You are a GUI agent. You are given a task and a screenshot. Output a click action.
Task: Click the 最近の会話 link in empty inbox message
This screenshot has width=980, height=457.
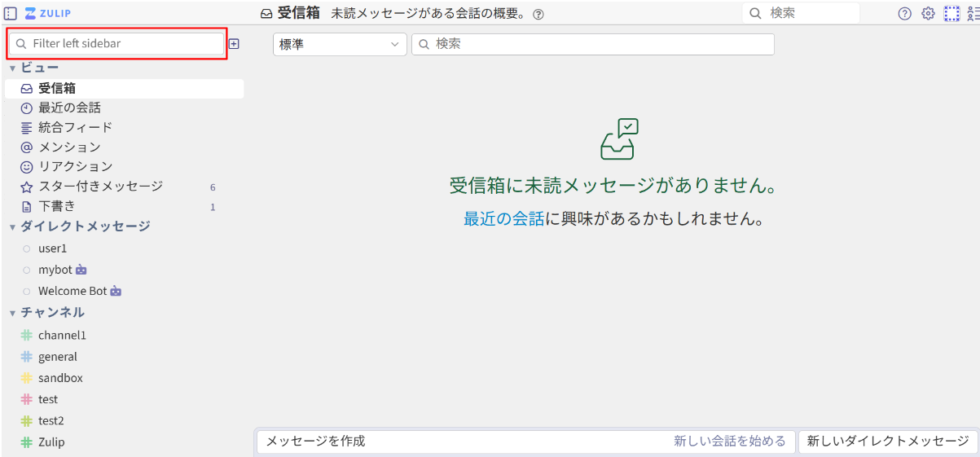(504, 219)
